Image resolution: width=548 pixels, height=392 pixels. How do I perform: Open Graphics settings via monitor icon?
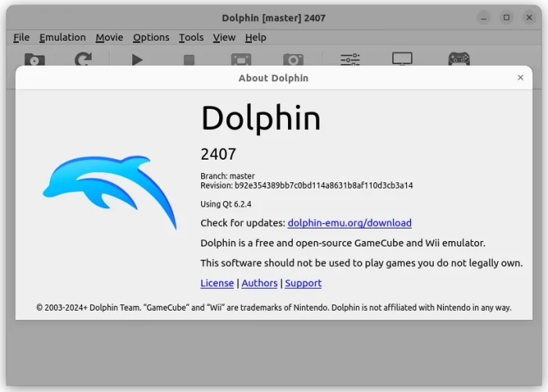402,59
